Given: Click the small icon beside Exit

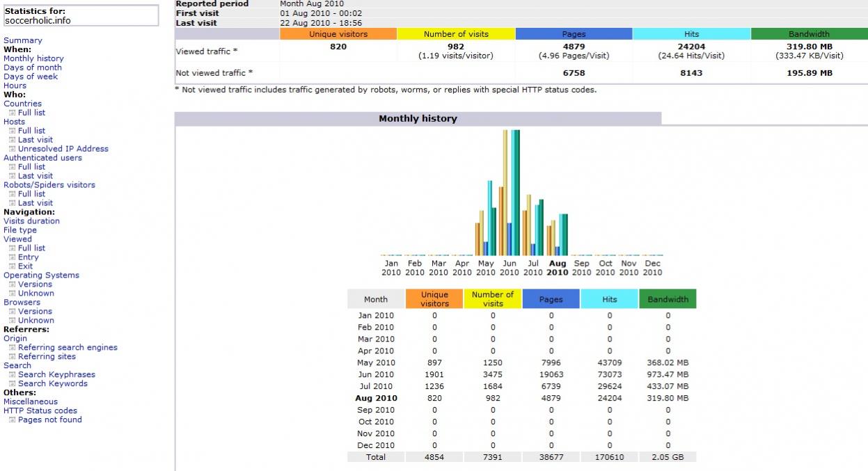Looking at the screenshot, I should coord(12,266).
